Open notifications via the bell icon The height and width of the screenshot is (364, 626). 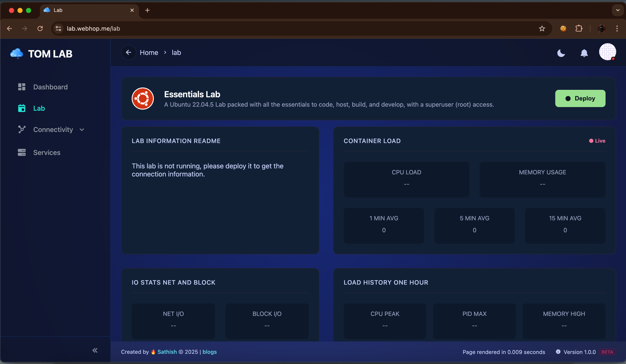point(584,53)
